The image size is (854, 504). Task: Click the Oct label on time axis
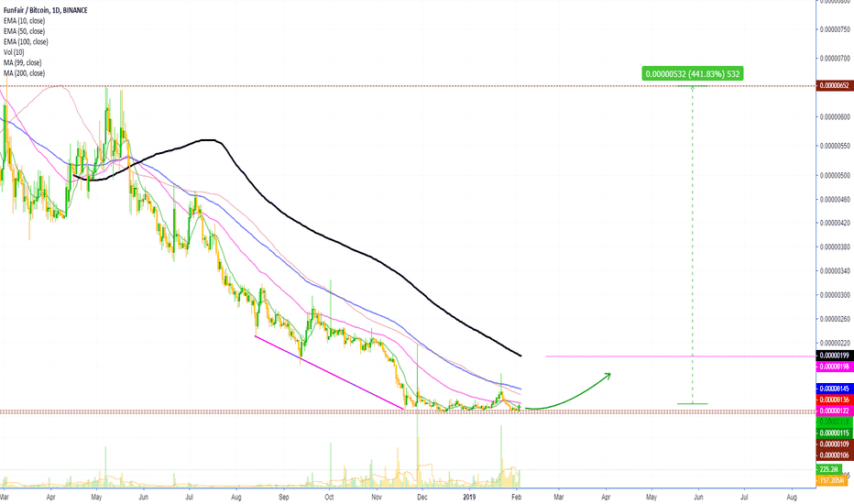click(329, 497)
